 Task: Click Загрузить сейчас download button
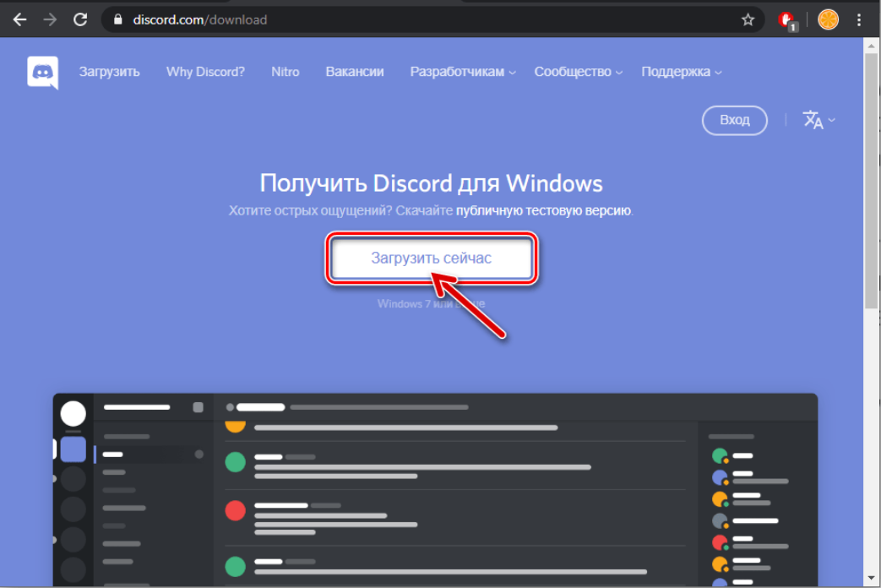[x=432, y=258]
